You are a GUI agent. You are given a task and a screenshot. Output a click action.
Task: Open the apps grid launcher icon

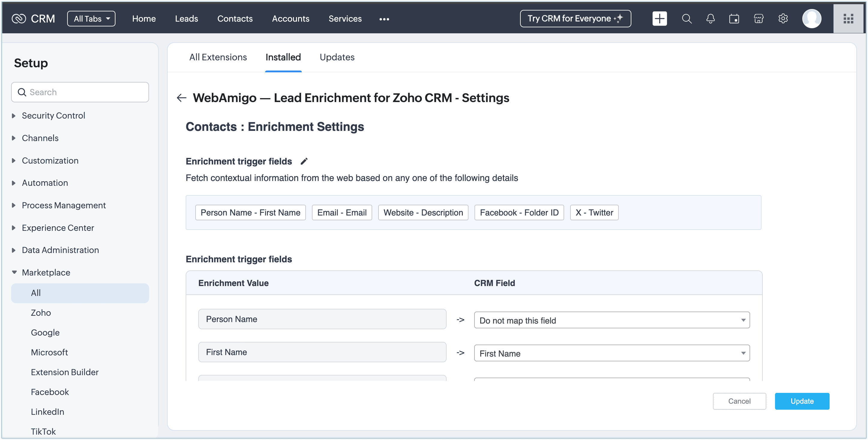click(848, 19)
